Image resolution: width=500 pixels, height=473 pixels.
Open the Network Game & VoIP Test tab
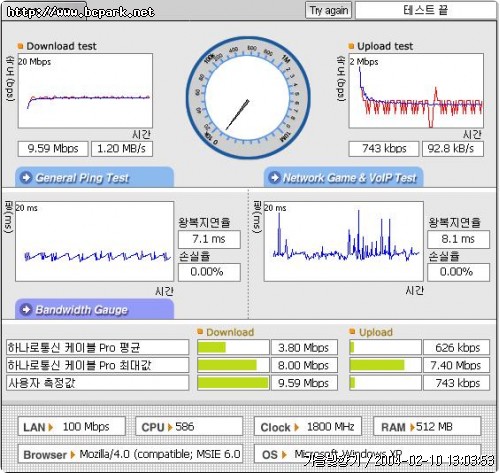pos(344,177)
